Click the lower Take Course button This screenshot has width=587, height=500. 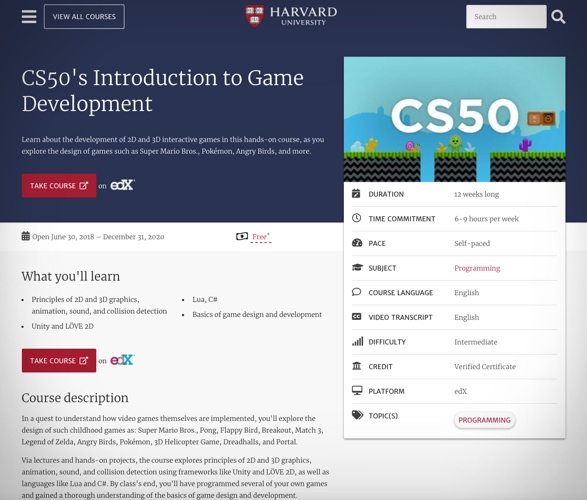pyautogui.click(x=59, y=360)
